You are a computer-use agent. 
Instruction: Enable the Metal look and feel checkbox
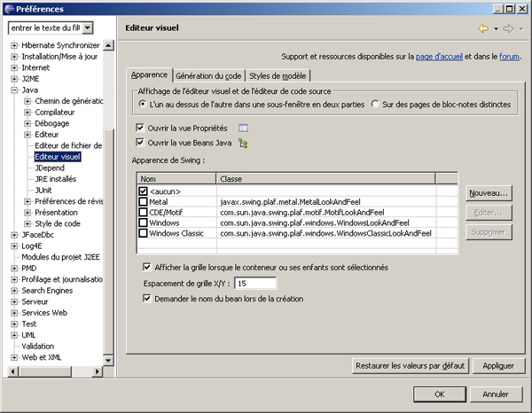pyautogui.click(x=144, y=202)
